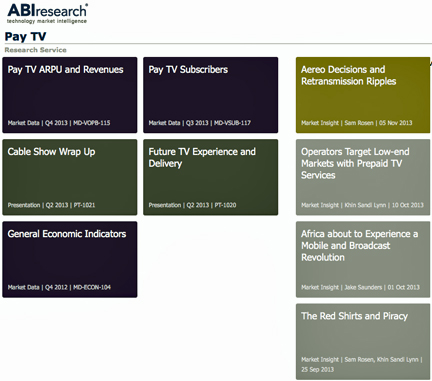Viewport: 432px width, 381px height.
Task: Open the General Economic Indicators tile
Action: pyautogui.click(x=70, y=259)
